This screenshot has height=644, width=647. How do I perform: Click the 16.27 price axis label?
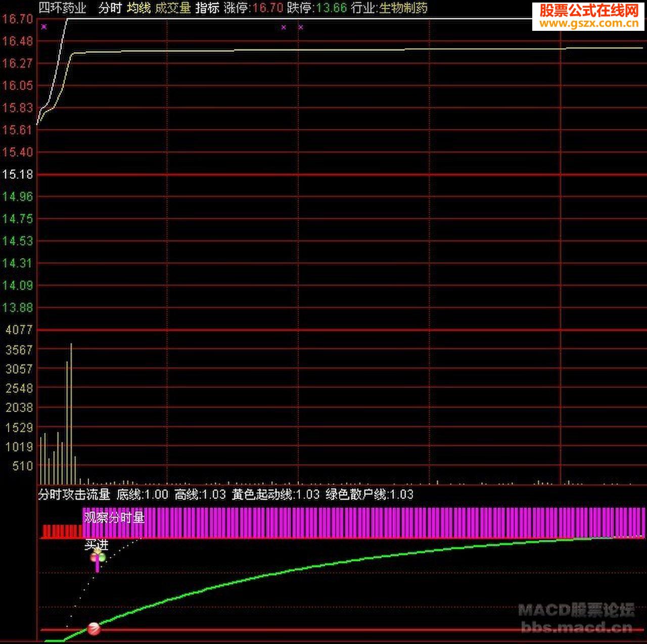[x=17, y=63]
